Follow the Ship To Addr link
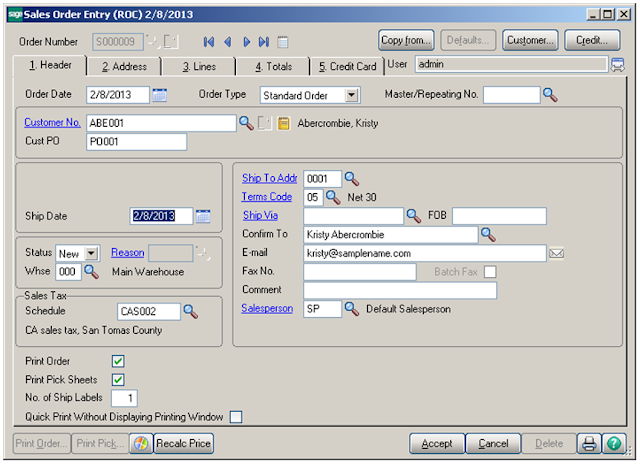The image size is (640, 464). [x=270, y=178]
